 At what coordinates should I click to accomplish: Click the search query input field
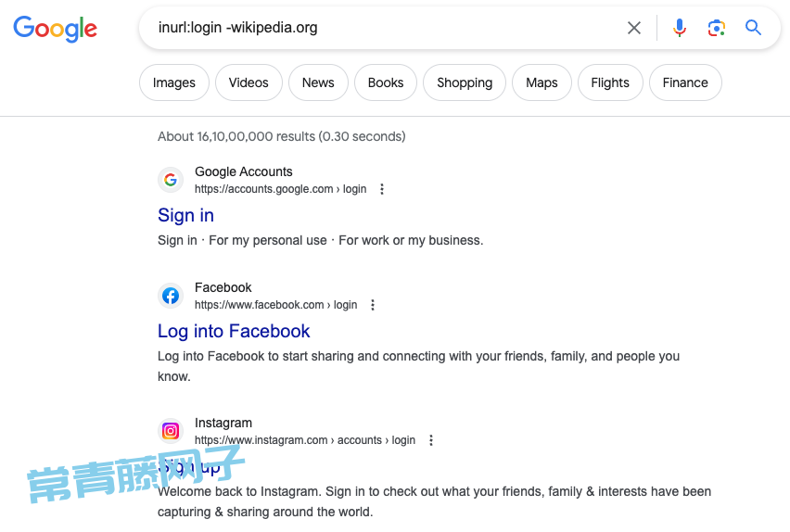tap(383, 28)
